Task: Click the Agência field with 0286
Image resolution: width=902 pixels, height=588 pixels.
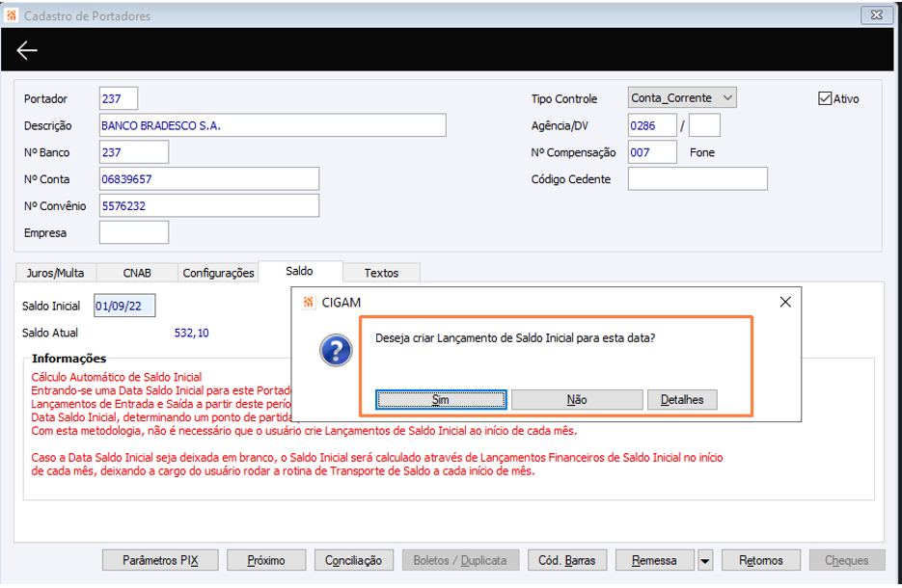Action: click(x=652, y=125)
